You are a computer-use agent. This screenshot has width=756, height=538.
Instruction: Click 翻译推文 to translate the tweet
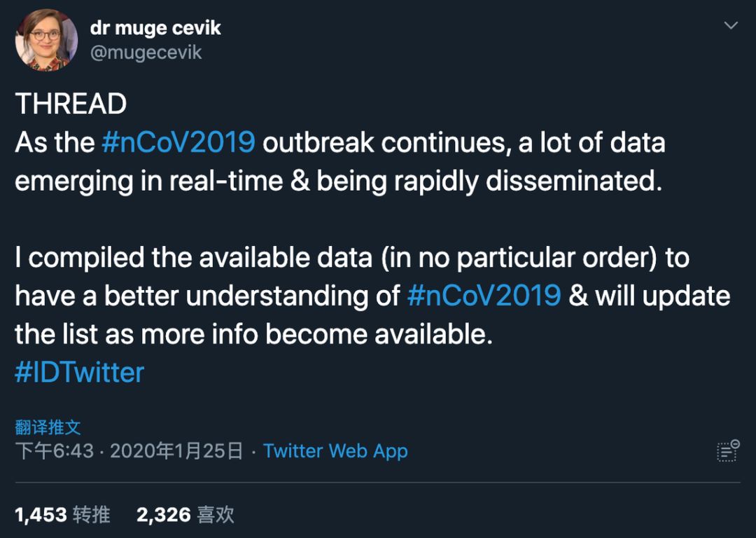[48, 427]
